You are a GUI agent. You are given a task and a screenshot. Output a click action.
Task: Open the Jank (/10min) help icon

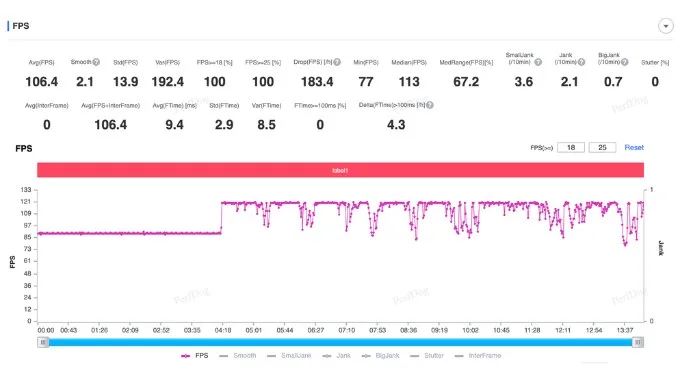click(582, 62)
